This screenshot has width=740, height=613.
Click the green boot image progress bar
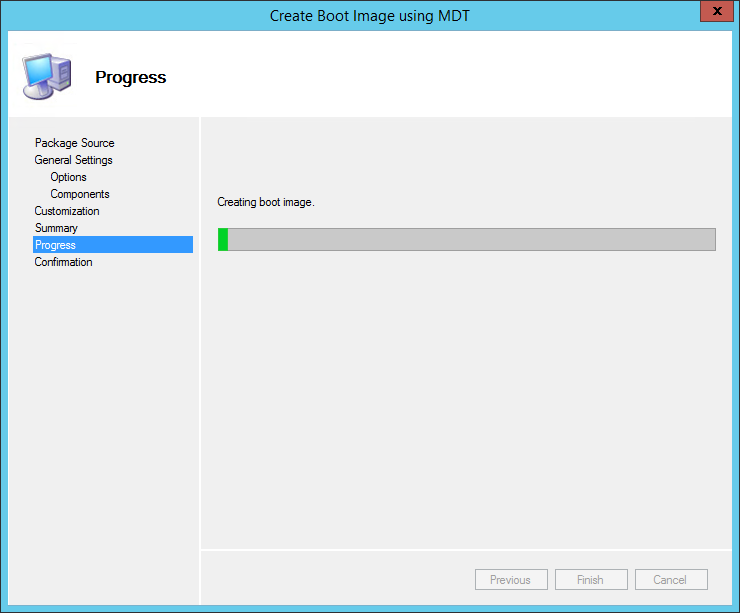pos(466,239)
